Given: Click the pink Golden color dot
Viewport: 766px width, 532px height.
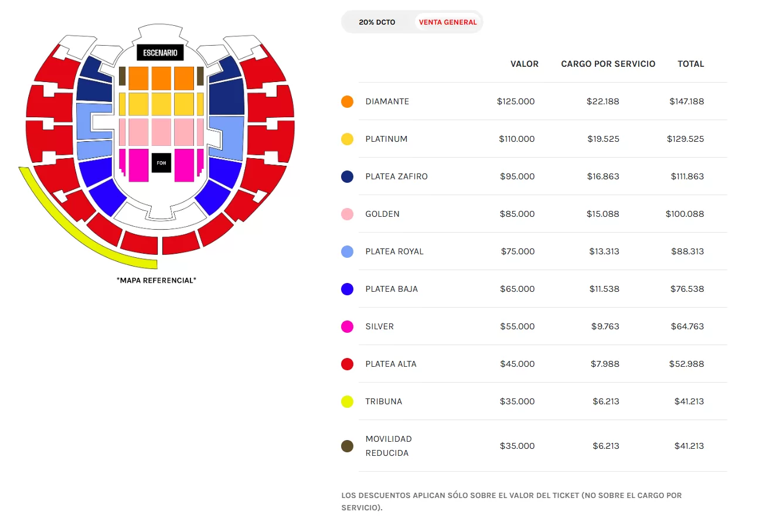Looking at the screenshot, I should (347, 214).
